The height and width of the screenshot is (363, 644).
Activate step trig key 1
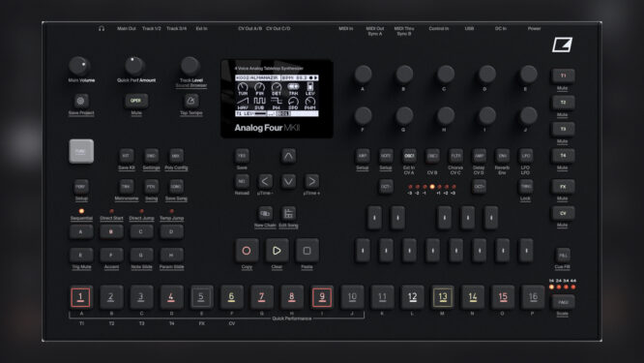point(80,297)
